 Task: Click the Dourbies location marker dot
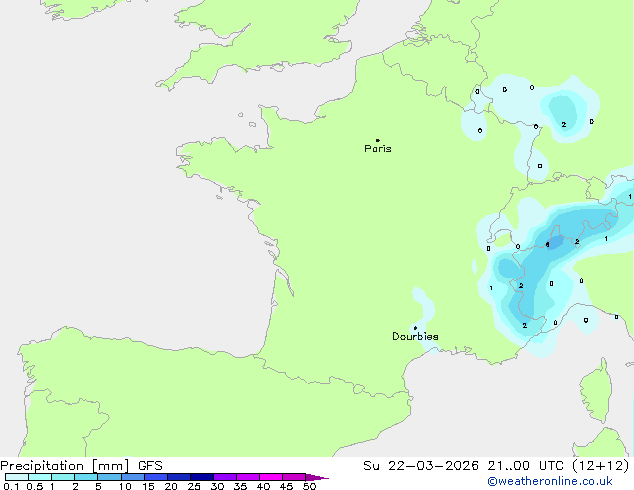pyautogui.click(x=415, y=328)
